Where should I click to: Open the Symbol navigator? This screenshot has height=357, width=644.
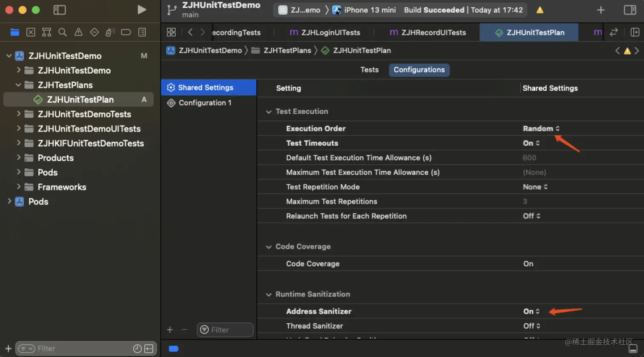coord(47,32)
